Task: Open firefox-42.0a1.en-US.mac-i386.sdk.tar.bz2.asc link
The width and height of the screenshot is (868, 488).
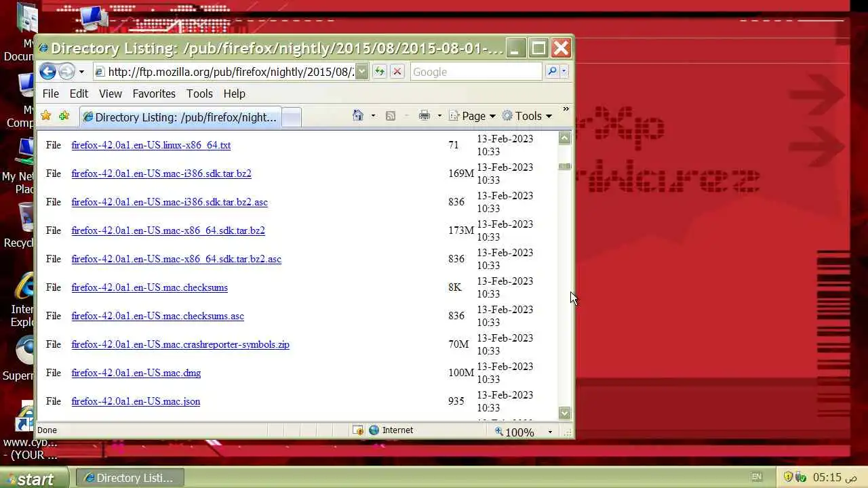Action: tap(170, 202)
